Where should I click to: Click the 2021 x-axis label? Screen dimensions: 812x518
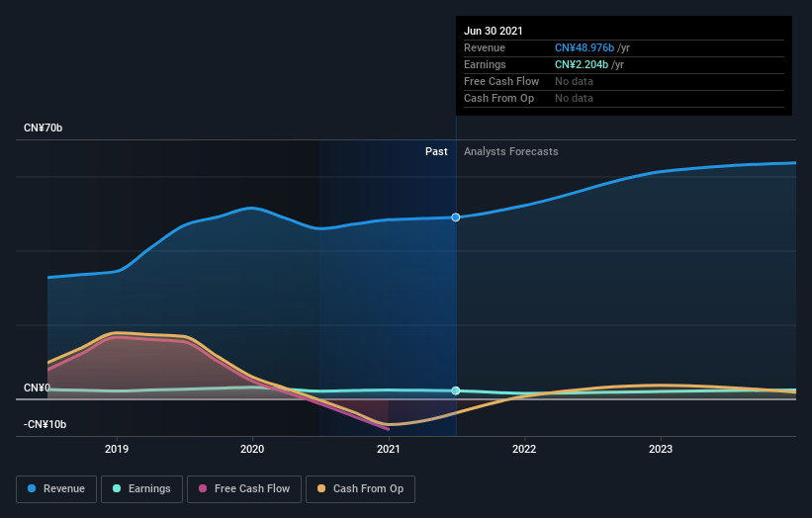tap(389, 449)
